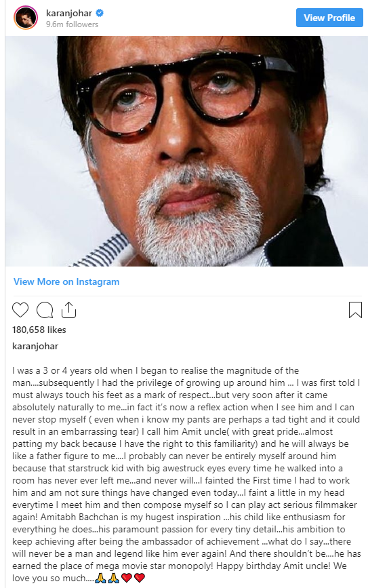This screenshot has height=588, width=368.
Task: Click karanjohar username in header
Action: (69, 13)
